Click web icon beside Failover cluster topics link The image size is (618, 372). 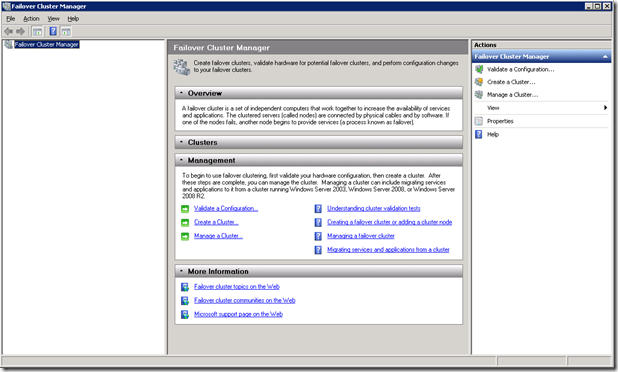click(x=185, y=287)
